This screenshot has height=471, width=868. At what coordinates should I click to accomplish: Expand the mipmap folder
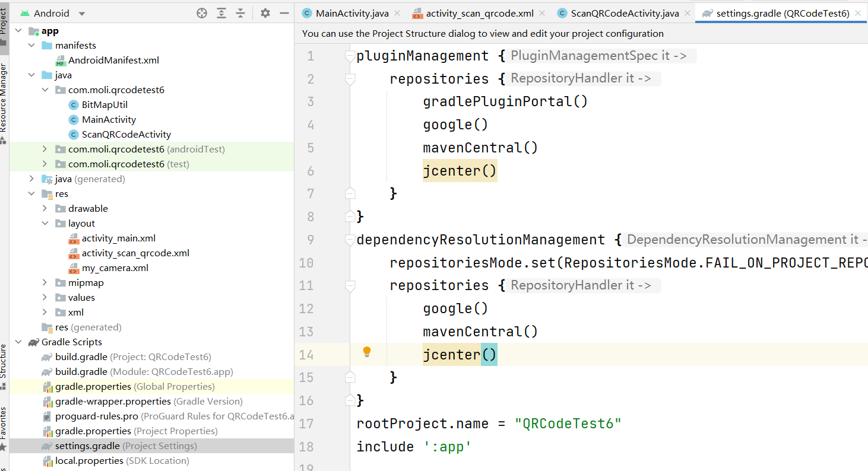click(45, 283)
